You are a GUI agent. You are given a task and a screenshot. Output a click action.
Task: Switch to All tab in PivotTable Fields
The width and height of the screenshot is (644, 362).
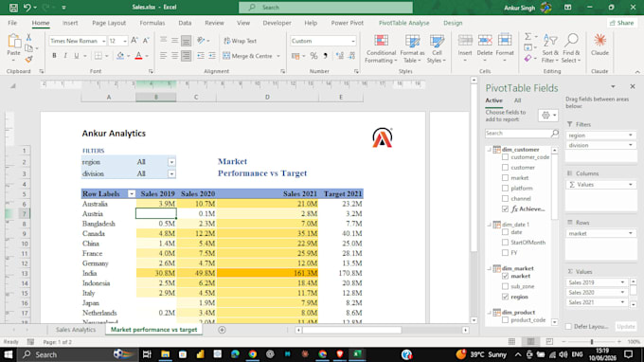click(517, 100)
